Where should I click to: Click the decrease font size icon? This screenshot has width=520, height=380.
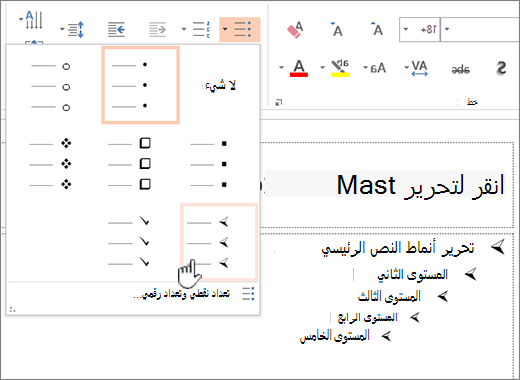337,29
